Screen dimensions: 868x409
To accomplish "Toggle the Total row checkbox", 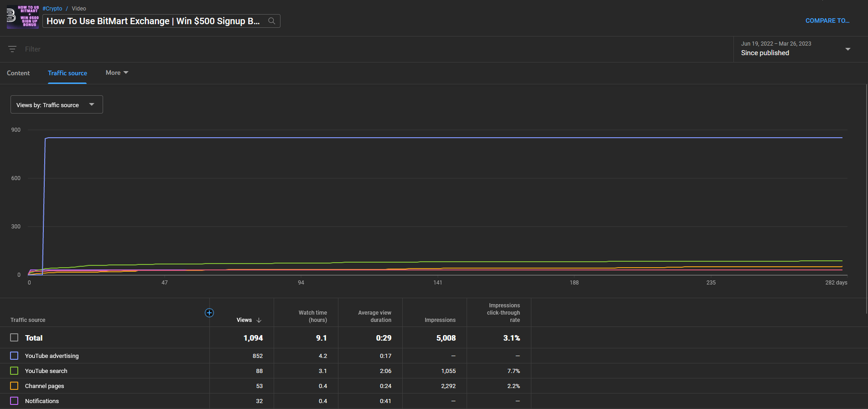I will [x=14, y=337].
